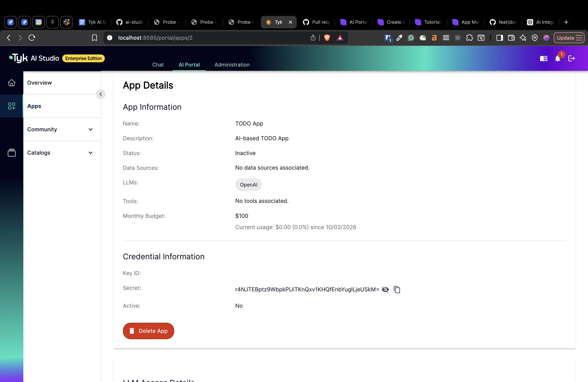
Task: Collapse the left navigation panel
Action: pyautogui.click(x=101, y=94)
